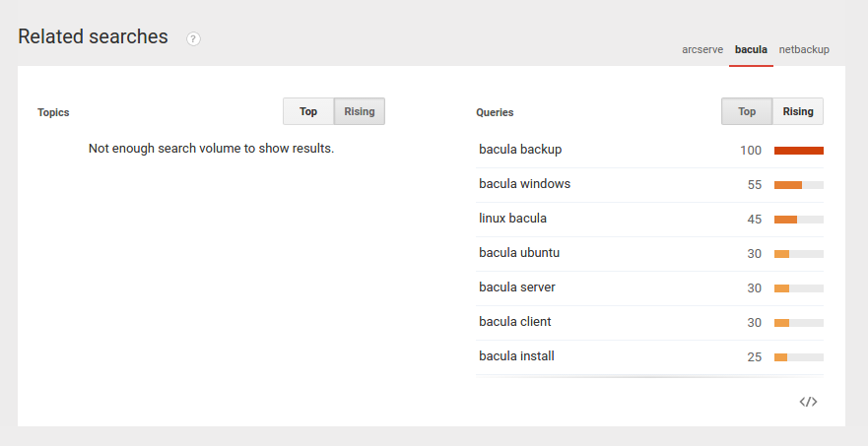
Task: Click the 'Not enough search volume' message
Action: tap(211, 149)
